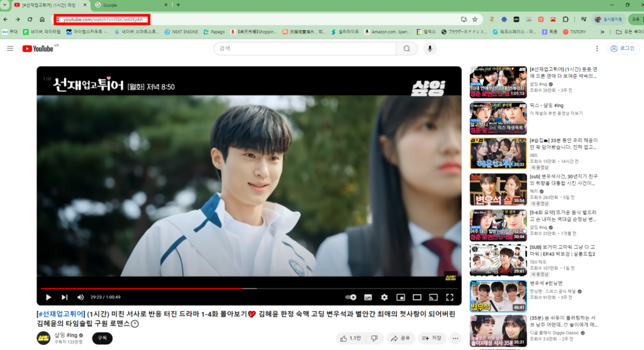Image resolution: width=644 pixels, height=350 pixels.
Task: Toggle the autoplay switch in player
Action: 350,297
